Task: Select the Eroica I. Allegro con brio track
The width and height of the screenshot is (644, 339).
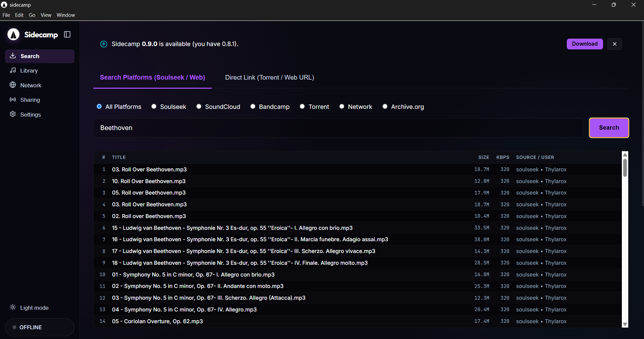Action: click(358, 228)
